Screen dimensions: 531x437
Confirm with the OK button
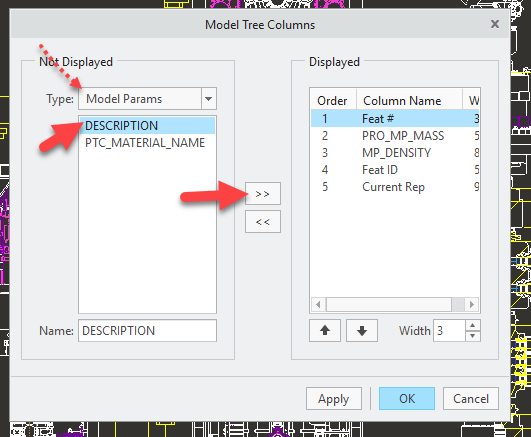[407, 399]
